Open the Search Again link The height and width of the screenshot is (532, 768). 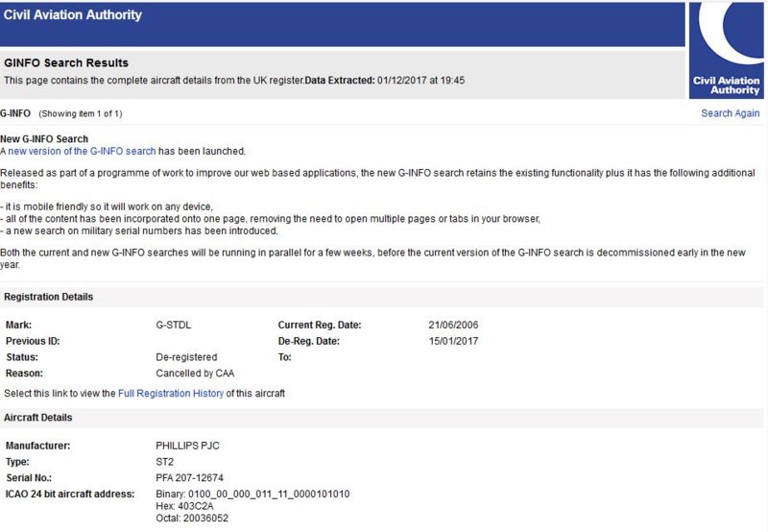[x=730, y=113]
